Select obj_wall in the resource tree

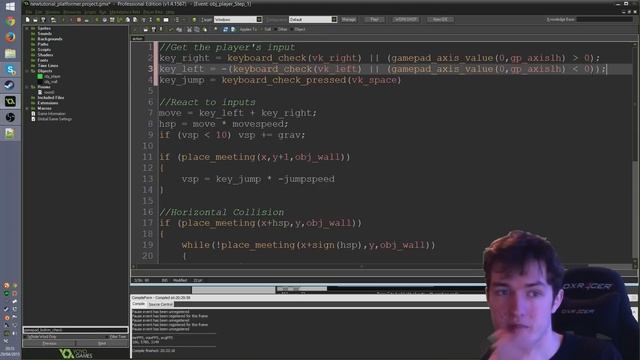click(x=51, y=82)
